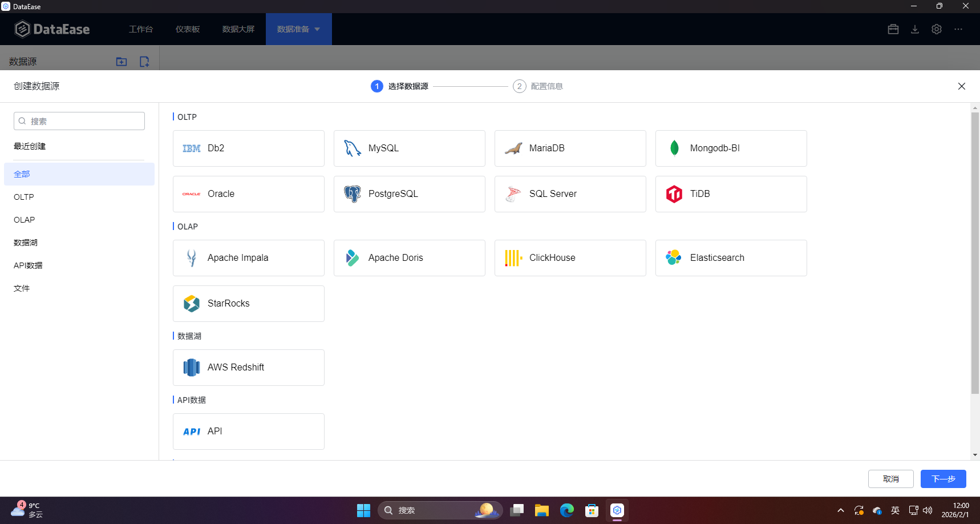Viewport: 980px width, 524px height.
Task: Open the 工作台 menu tab
Action: pyautogui.click(x=141, y=29)
